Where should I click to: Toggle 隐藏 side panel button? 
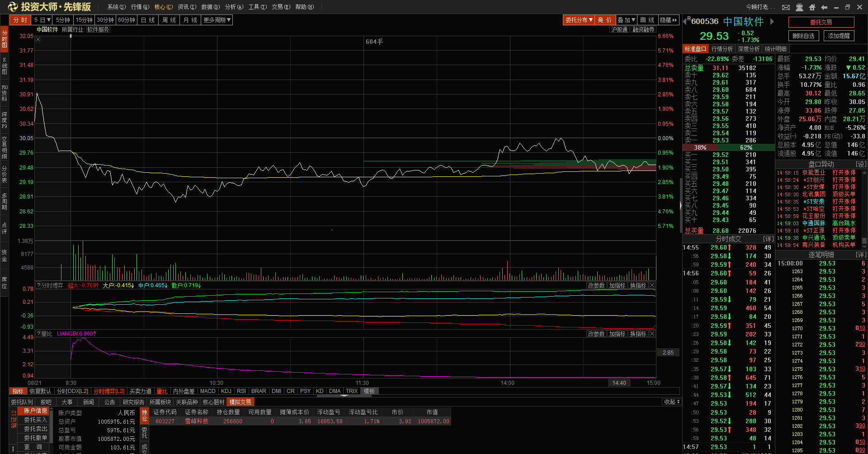669,20
